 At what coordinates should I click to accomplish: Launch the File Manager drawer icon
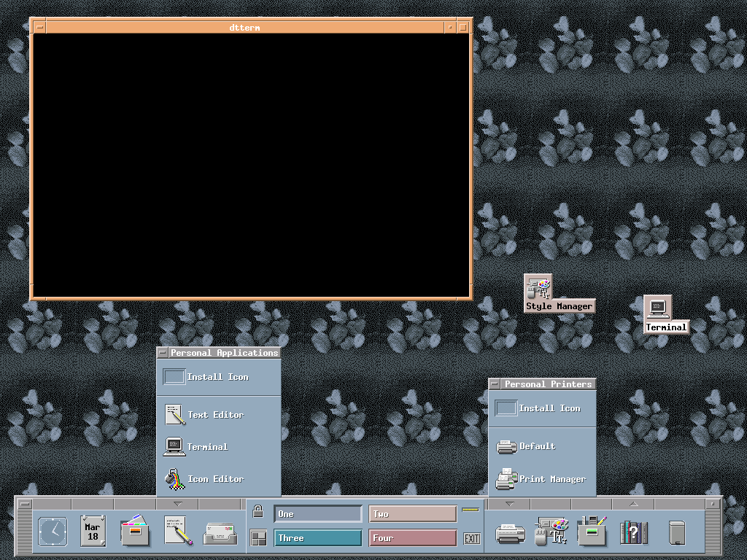coord(135,531)
